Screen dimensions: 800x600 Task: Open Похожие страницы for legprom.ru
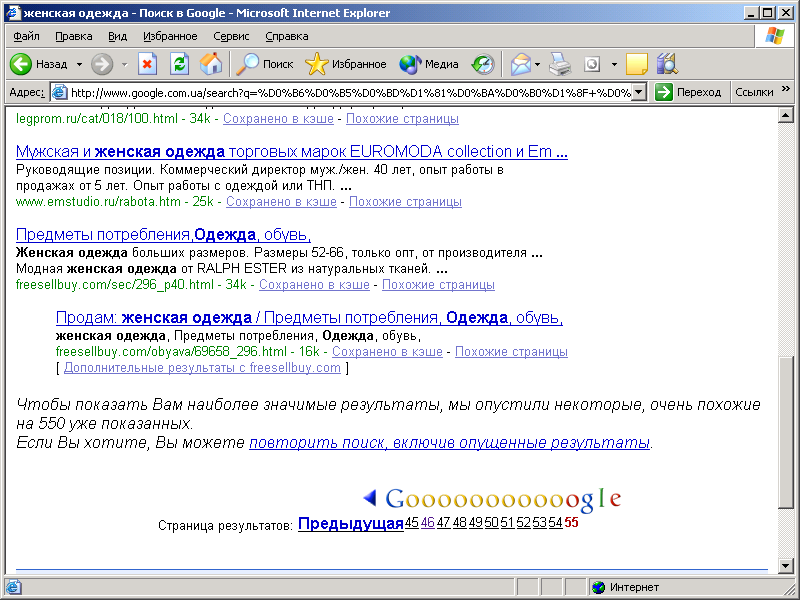[x=402, y=118]
